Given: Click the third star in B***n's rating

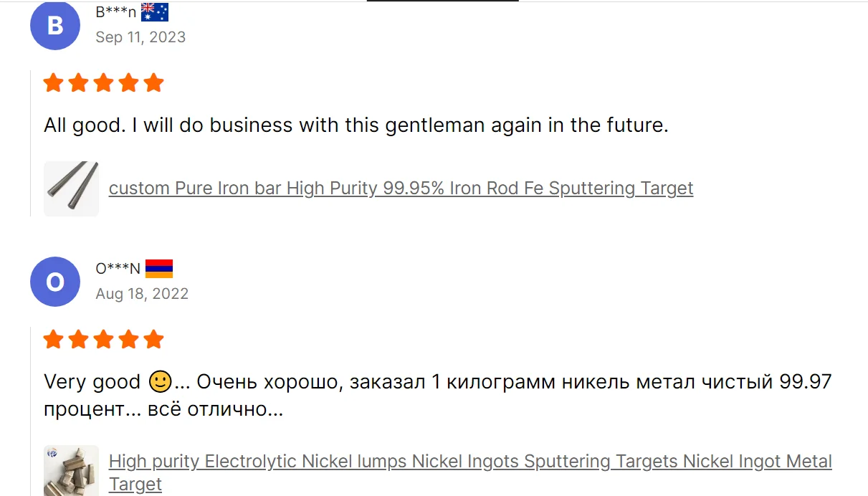Looking at the screenshot, I should (103, 83).
